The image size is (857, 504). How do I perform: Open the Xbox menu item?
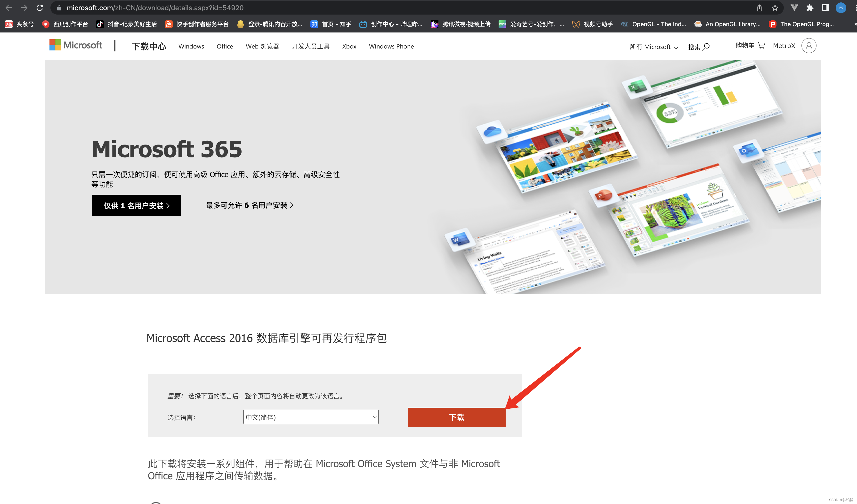click(349, 46)
